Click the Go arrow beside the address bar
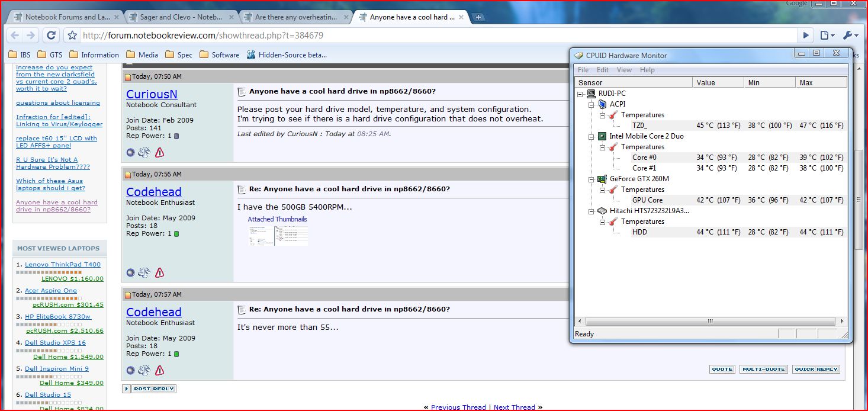The width and height of the screenshot is (868, 411). pos(806,36)
